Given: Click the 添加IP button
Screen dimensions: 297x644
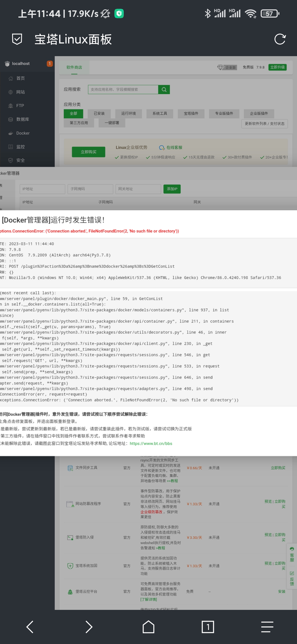Looking at the screenshot, I should pos(172,189).
